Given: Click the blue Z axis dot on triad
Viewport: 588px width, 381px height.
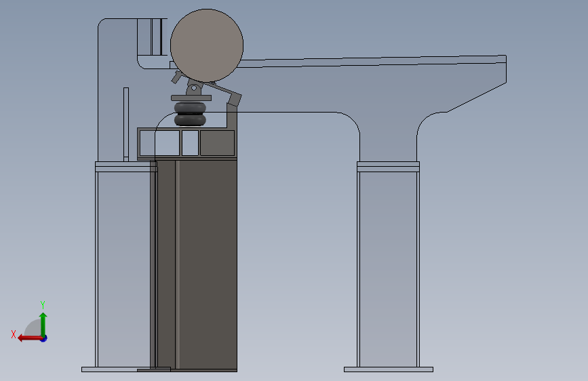Looking at the screenshot, I should click(x=44, y=339).
